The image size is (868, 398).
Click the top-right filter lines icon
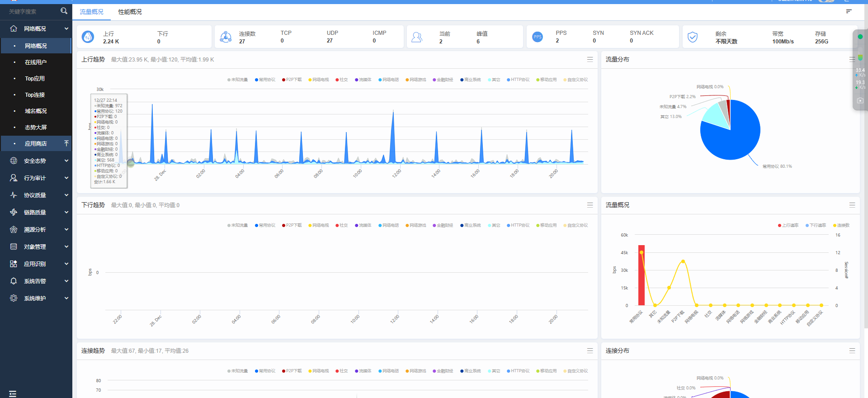pyautogui.click(x=849, y=11)
